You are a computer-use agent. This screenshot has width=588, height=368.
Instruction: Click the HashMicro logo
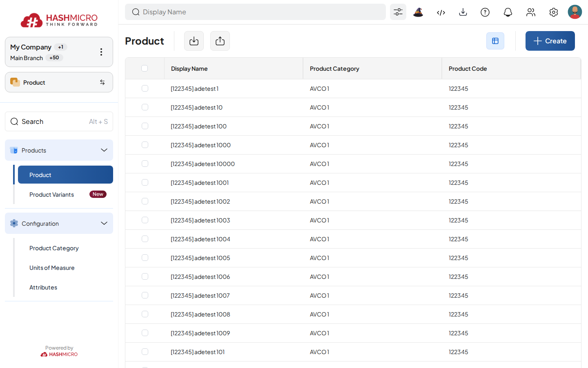click(x=59, y=20)
